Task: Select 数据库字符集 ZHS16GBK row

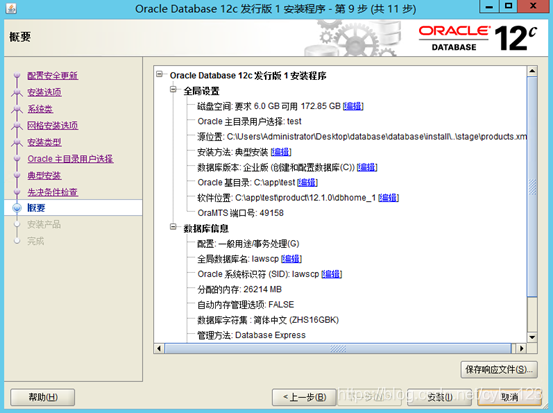Action: coord(268,320)
